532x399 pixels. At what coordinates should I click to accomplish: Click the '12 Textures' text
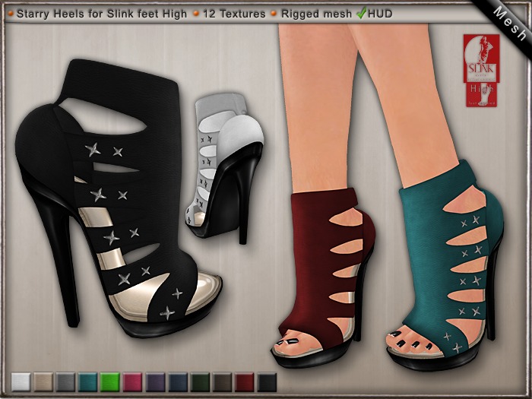point(234,14)
